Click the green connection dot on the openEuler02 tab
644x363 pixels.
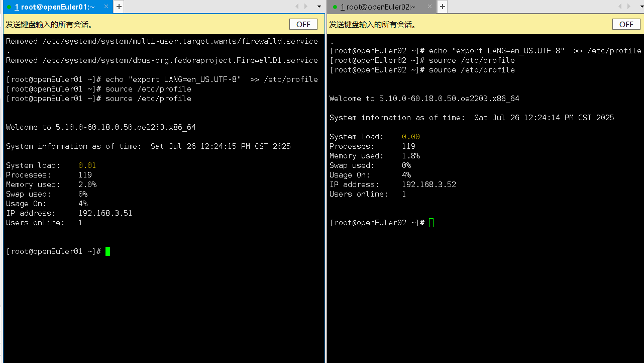(335, 7)
